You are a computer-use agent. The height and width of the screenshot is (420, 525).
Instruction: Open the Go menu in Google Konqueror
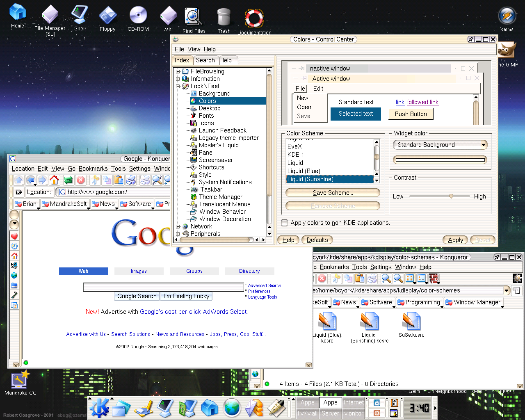[x=71, y=169]
